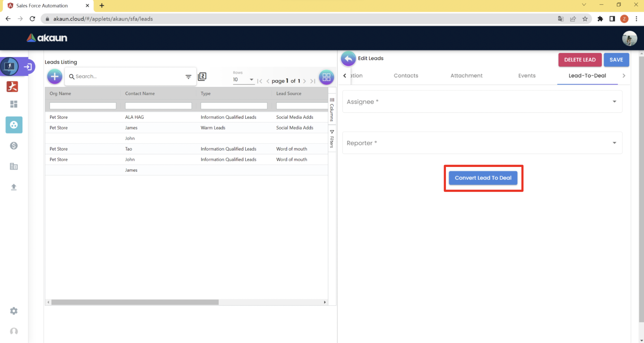Open the dashboard icon in left sidebar

14,104
